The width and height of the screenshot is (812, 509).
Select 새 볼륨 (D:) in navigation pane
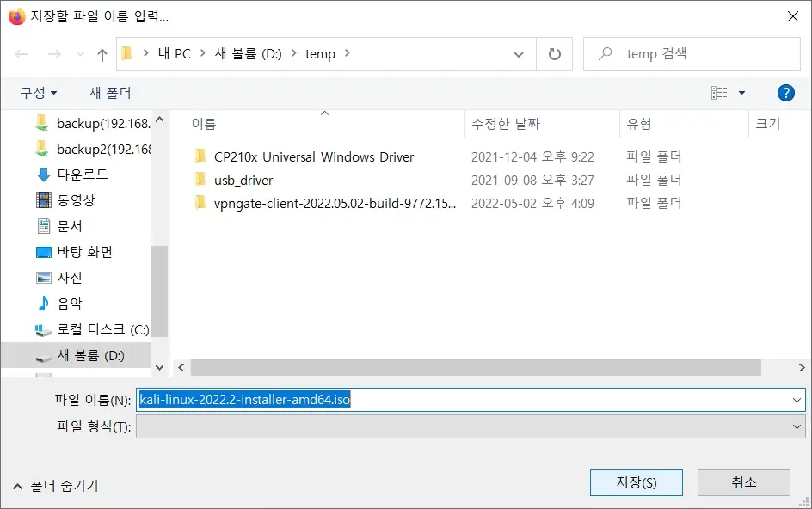[76, 356]
